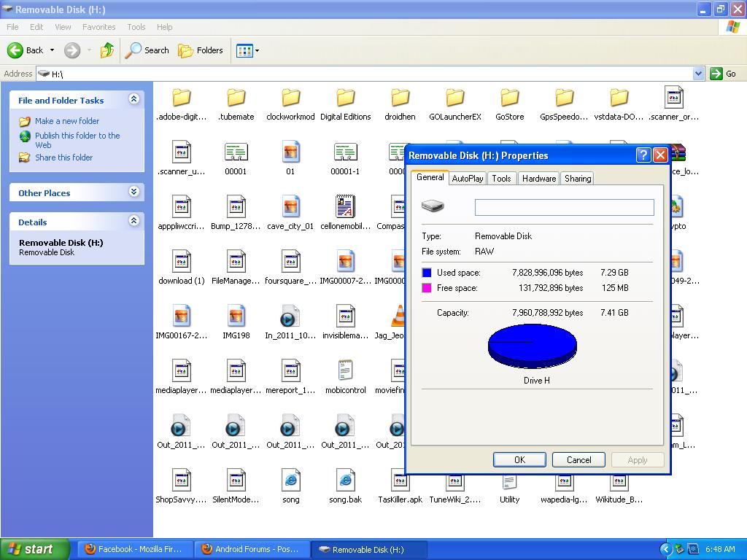747x560 pixels.
Task: Select the In_2011_10 media file icon
Action: pos(290,316)
